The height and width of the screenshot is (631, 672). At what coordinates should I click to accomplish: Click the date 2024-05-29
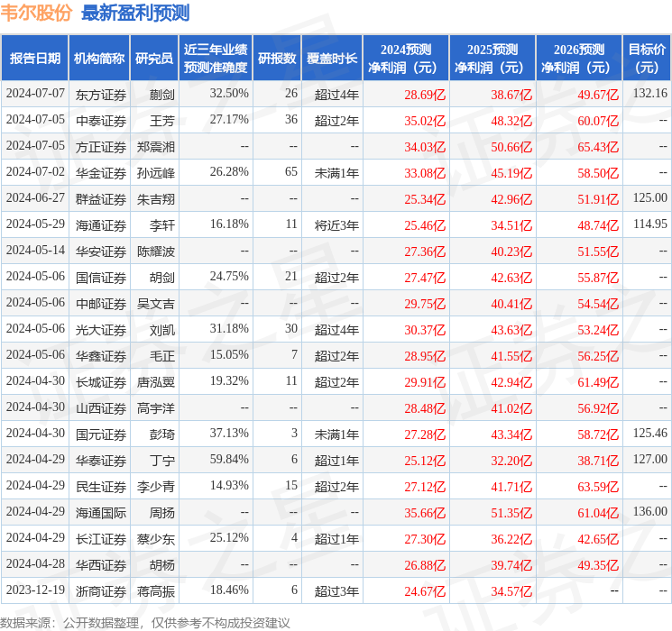(35, 224)
